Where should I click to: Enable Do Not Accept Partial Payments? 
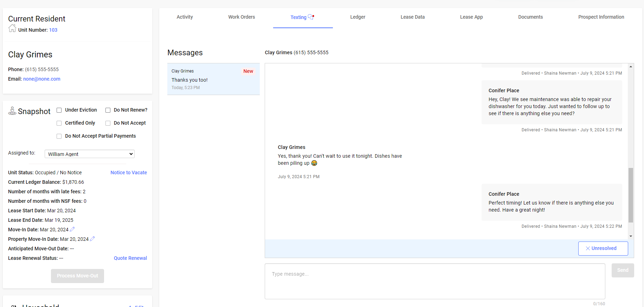(59, 136)
